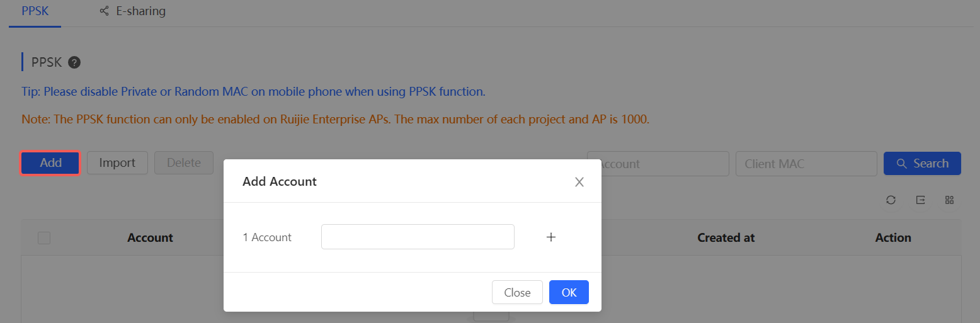The image size is (980, 323).
Task: Open the column display grid icon
Action: tap(950, 200)
